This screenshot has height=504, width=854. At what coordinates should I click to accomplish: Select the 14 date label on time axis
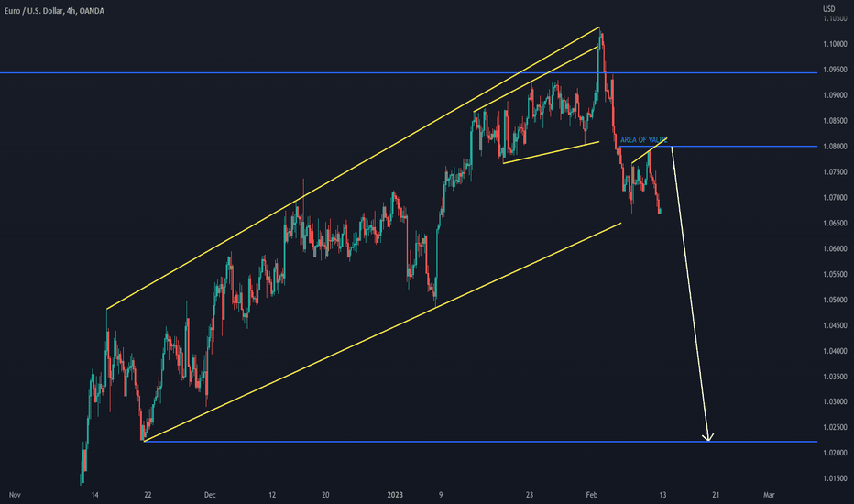click(x=94, y=495)
